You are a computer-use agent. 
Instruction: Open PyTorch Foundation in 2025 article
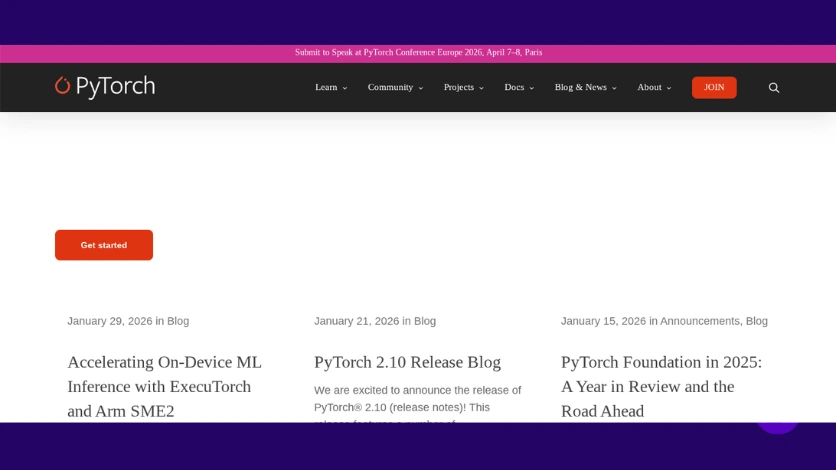661,386
